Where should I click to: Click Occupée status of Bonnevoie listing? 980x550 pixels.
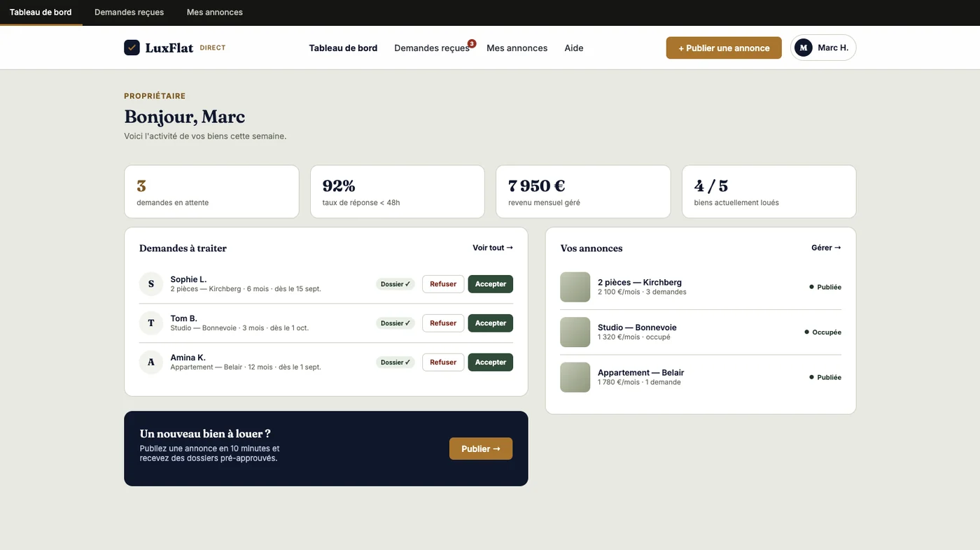click(822, 332)
